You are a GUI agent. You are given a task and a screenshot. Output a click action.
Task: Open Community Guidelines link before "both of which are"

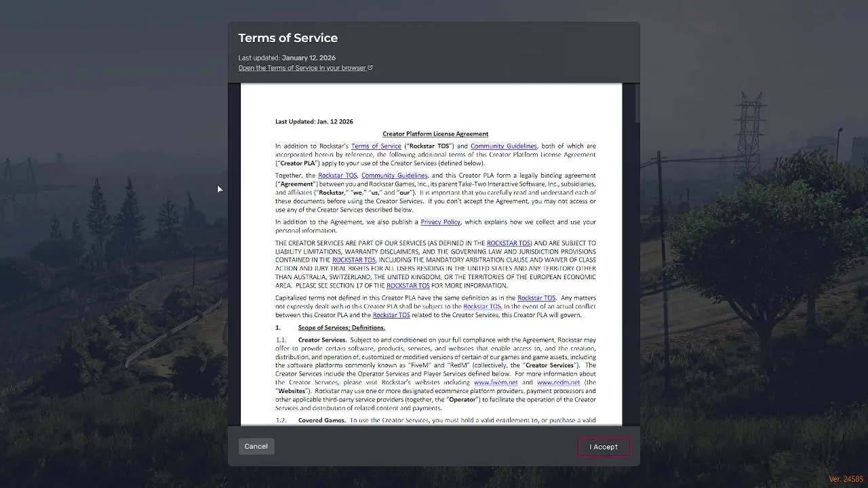point(504,146)
